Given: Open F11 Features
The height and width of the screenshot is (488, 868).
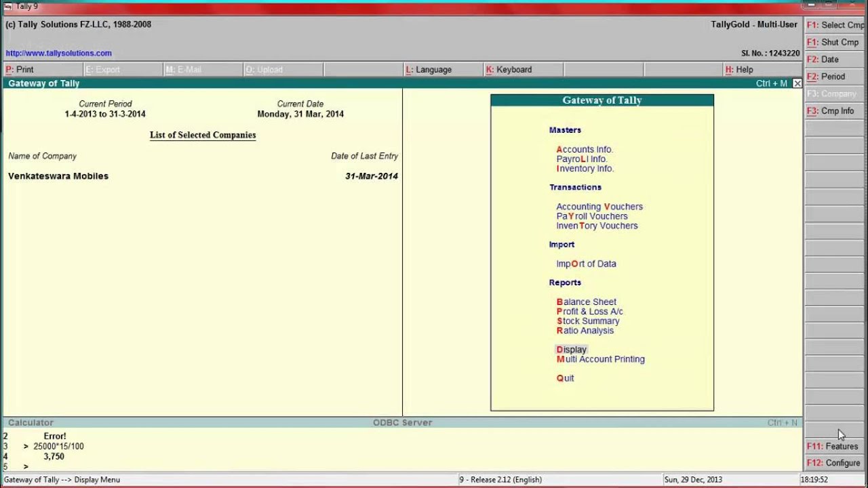Looking at the screenshot, I should 835,447.
